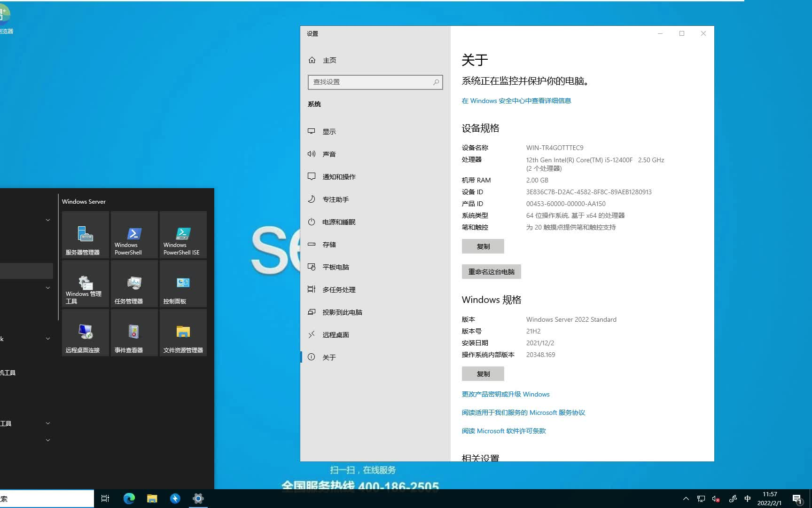812x508 pixels.
Task: Click the Windows Server tile group header
Action: (84, 201)
